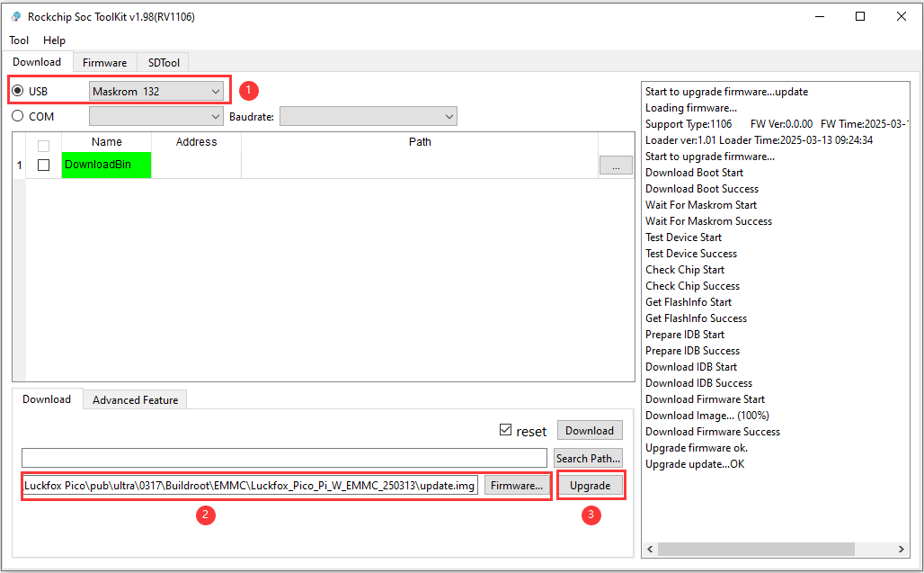Check the DownloadBin row checkbox

coord(43,166)
